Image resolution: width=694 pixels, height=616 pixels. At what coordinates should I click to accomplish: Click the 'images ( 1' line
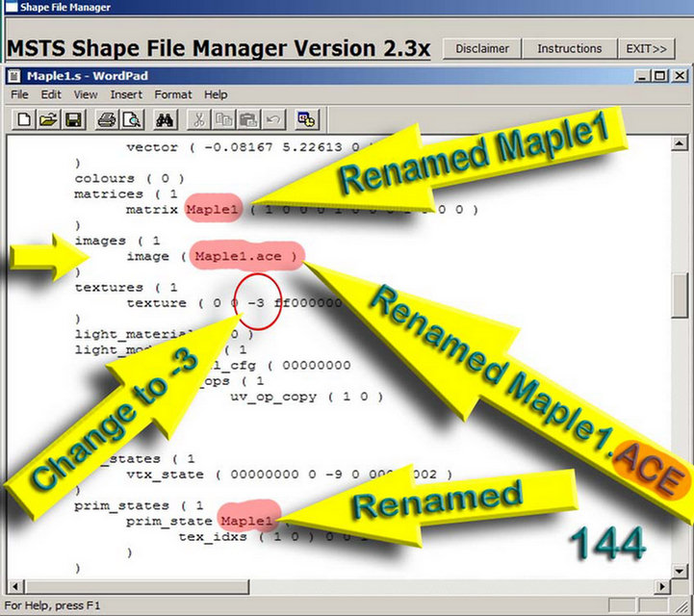tap(117, 241)
